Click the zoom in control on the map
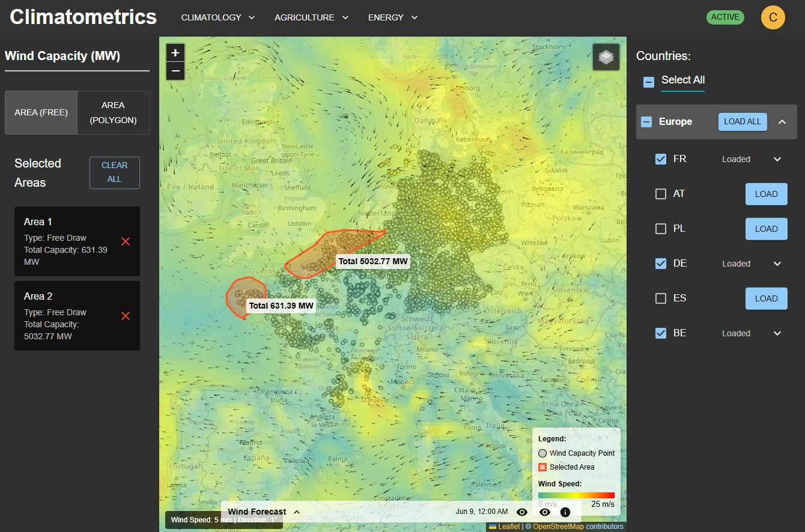Viewport: 805px width, 532px height. coord(175,52)
